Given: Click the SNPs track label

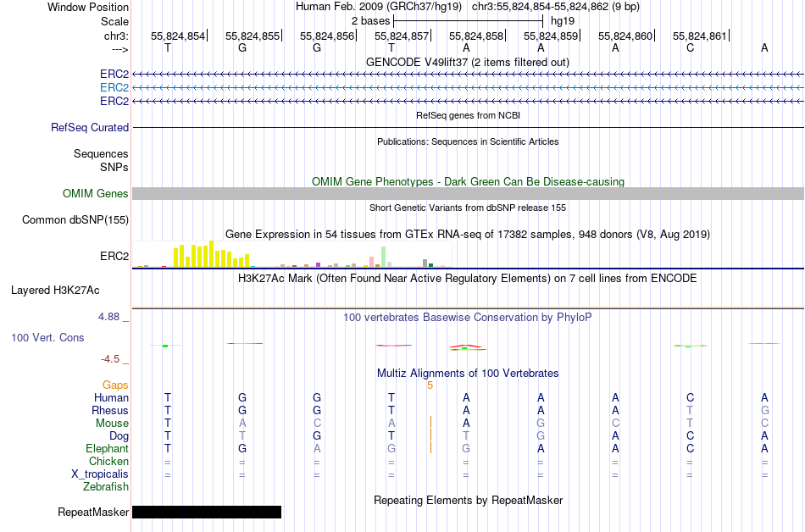Looking at the screenshot, I should [114, 167].
